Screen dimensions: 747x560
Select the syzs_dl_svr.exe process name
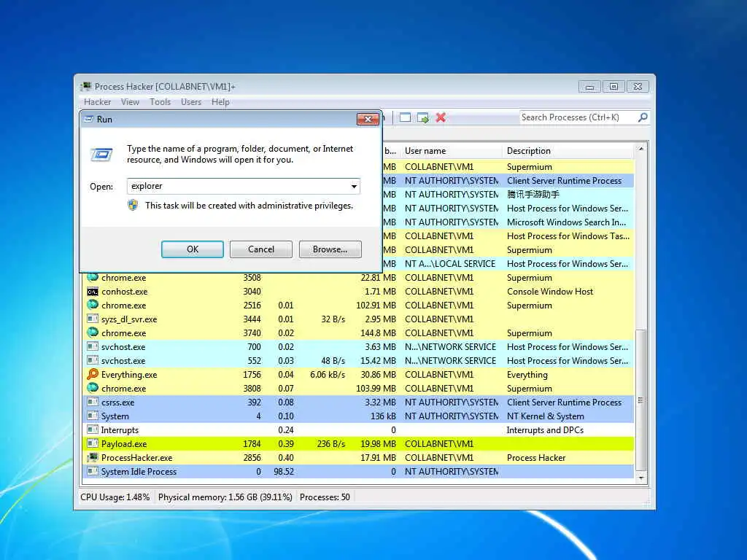pyautogui.click(x=129, y=319)
